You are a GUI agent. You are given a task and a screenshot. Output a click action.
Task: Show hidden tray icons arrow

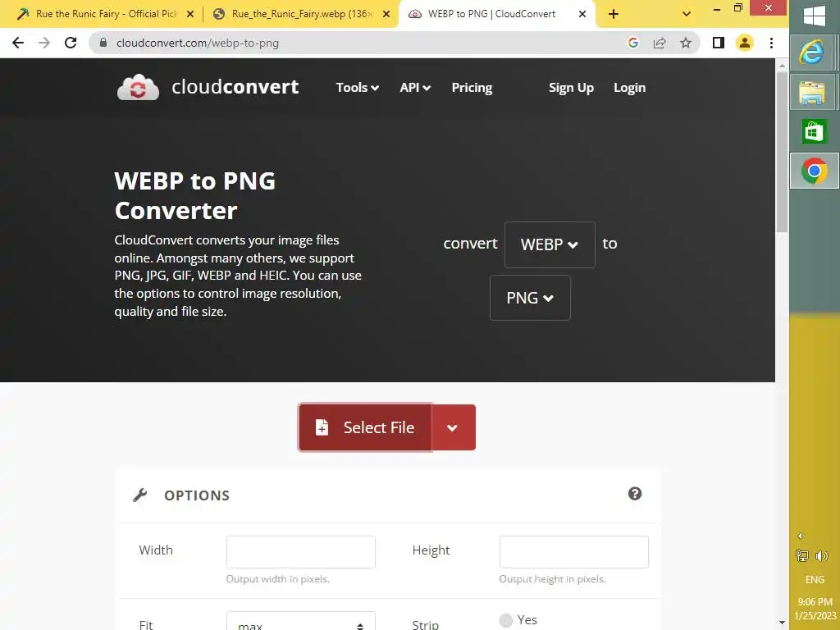pos(800,536)
